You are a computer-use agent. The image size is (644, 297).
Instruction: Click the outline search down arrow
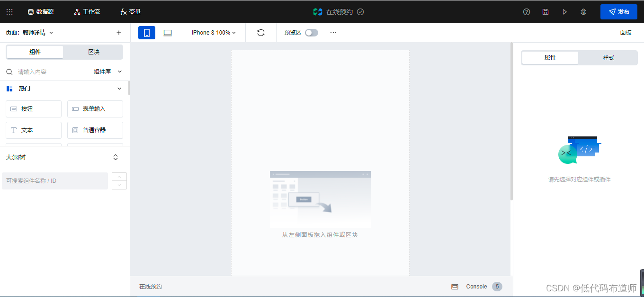point(119,185)
